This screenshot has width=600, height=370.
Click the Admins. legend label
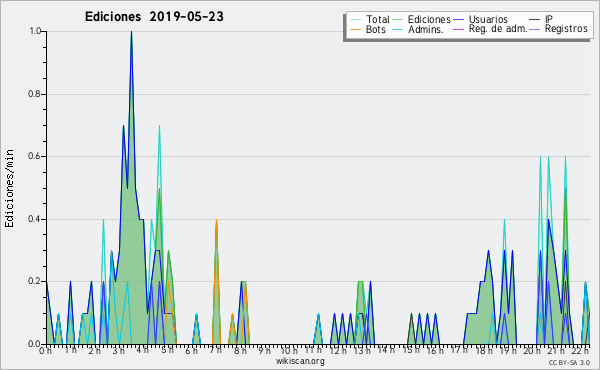[426, 29]
